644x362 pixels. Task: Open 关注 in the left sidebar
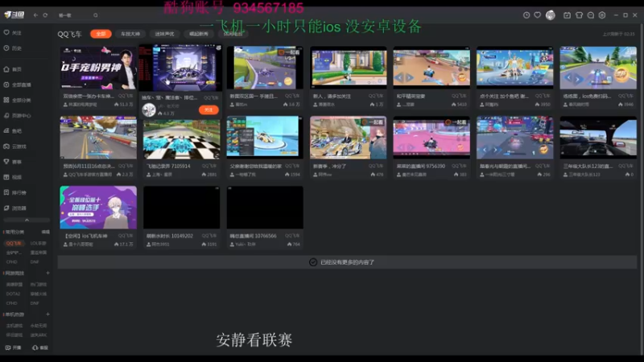[x=13, y=32]
